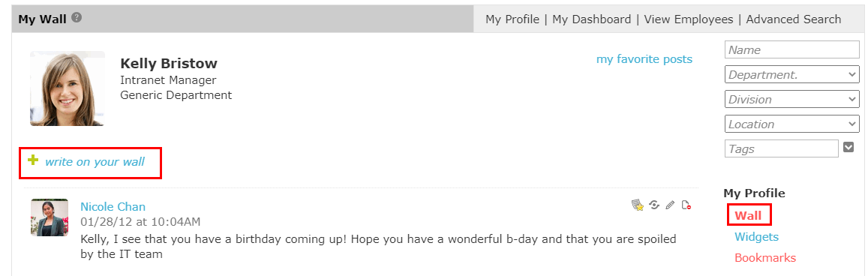Click the write on your wall link
The height and width of the screenshot is (276, 868).
pos(95,162)
